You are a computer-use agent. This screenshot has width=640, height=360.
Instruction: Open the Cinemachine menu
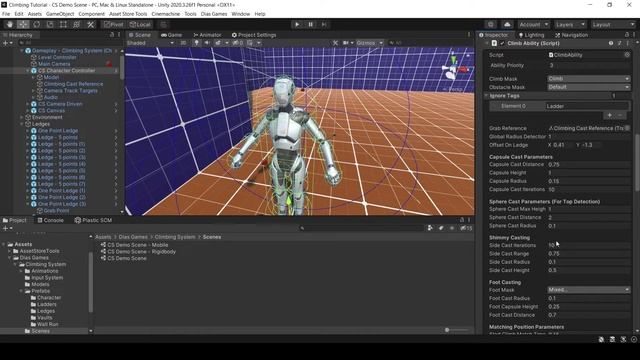tap(165, 14)
